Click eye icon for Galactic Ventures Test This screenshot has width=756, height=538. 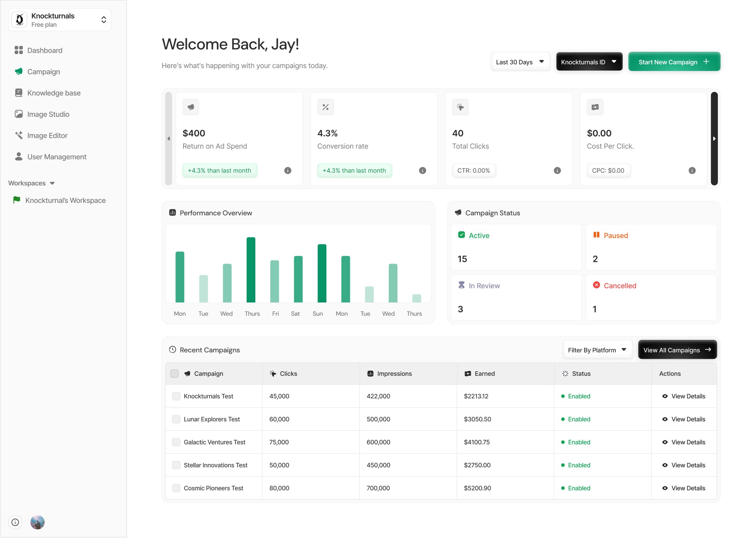[x=665, y=442]
